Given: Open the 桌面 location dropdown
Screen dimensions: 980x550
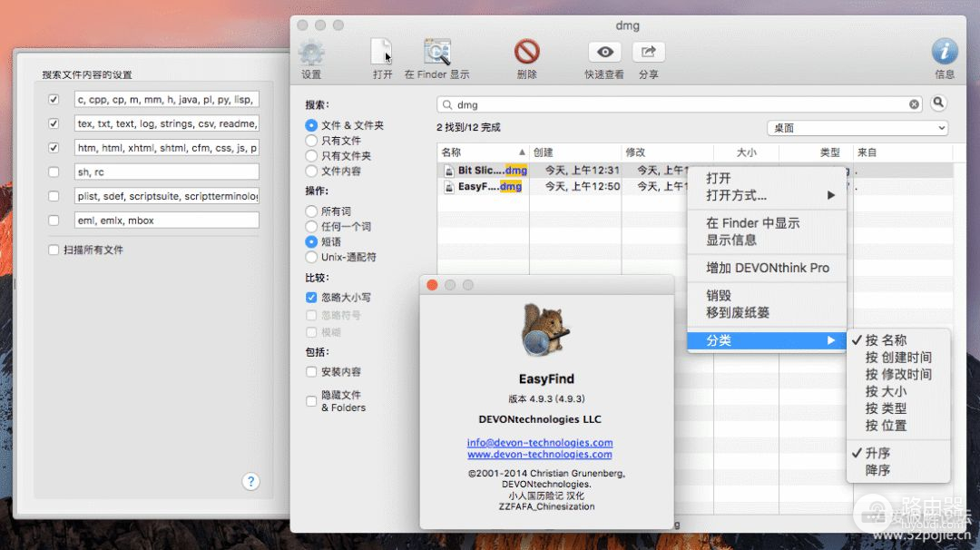Looking at the screenshot, I should coord(857,128).
